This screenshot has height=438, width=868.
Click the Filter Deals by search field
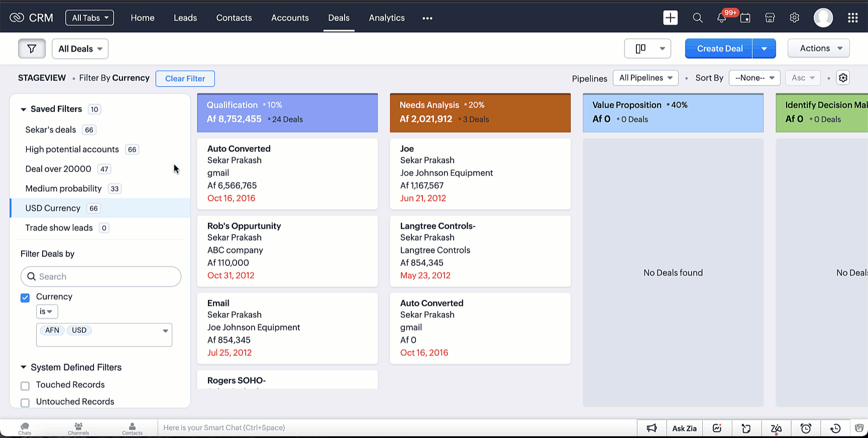pyautogui.click(x=101, y=277)
